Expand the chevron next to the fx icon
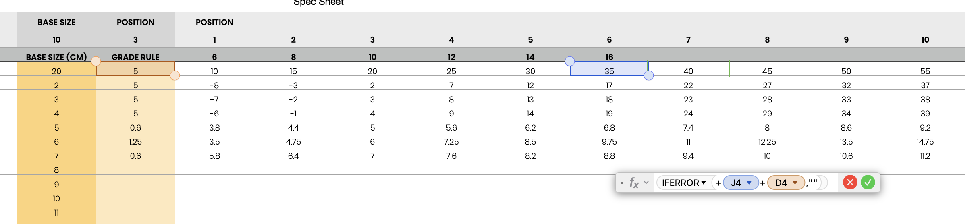Screen dimensions: 980x224 point(646,183)
